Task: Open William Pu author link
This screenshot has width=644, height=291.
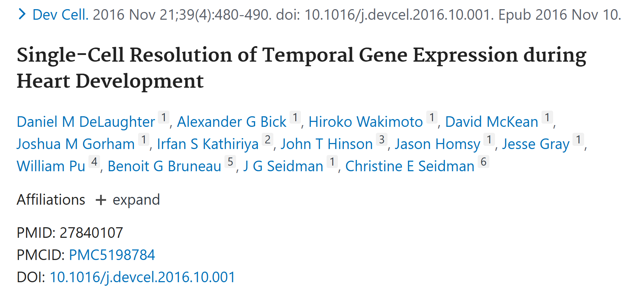Action: pyautogui.click(x=51, y=166)
